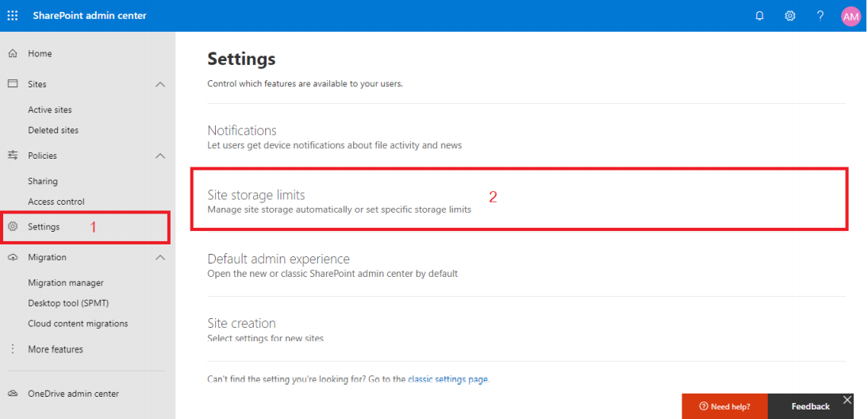Image resolution: width=868 pixels, height=419 pixels.
Task: Open Site storage limits setting
Action: click(x=256, y=195)
